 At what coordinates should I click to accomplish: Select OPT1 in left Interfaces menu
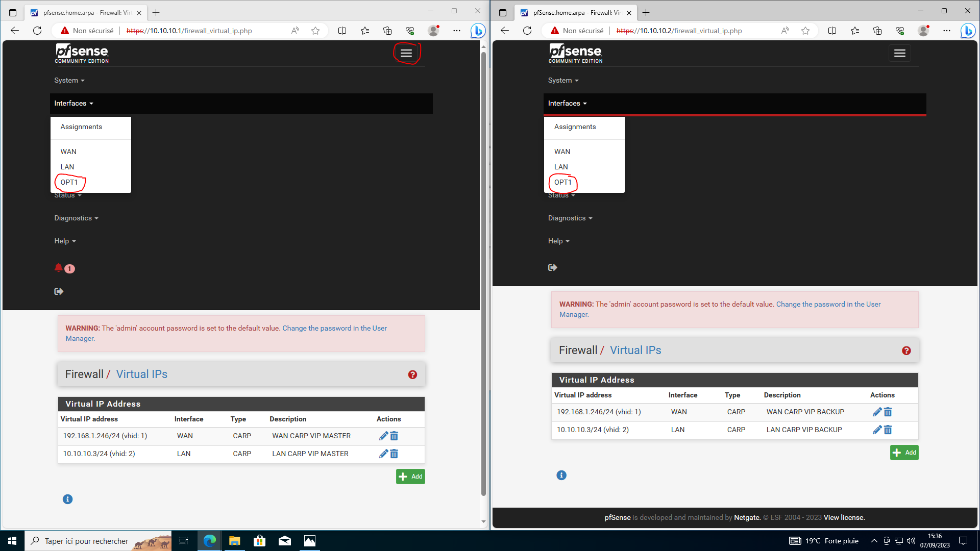69,182
